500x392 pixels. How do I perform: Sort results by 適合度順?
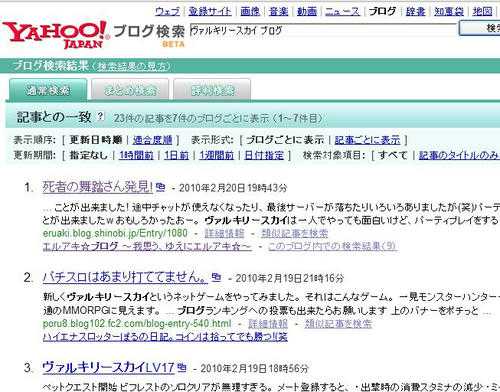(x=152, y=140)
